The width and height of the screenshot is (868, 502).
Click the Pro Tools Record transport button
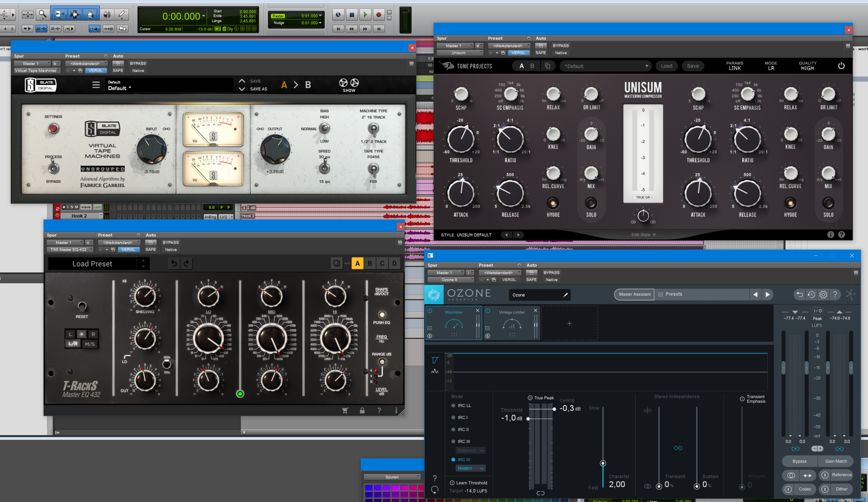(378, 15)
